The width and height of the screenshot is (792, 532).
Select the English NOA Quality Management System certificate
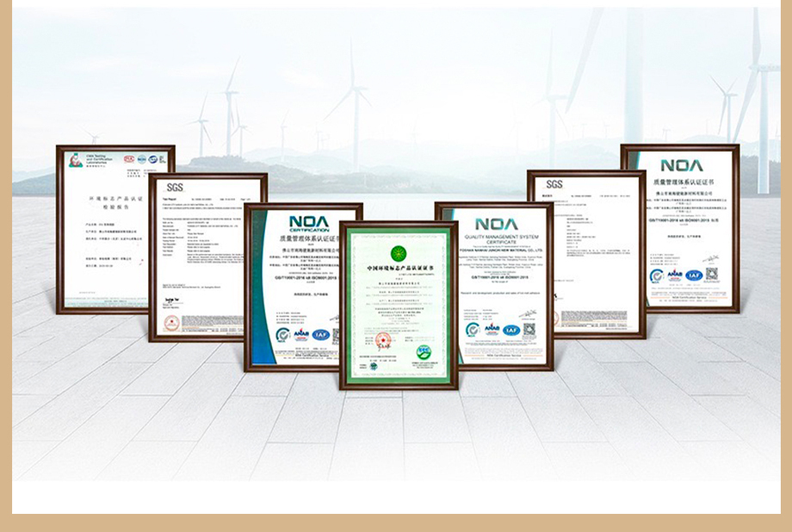click(x=494, y=287)
